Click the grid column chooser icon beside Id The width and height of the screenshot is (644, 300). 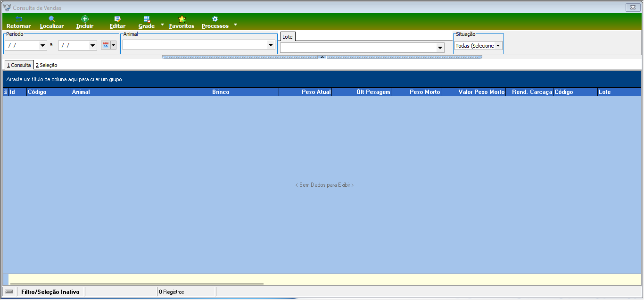(6, 92)
